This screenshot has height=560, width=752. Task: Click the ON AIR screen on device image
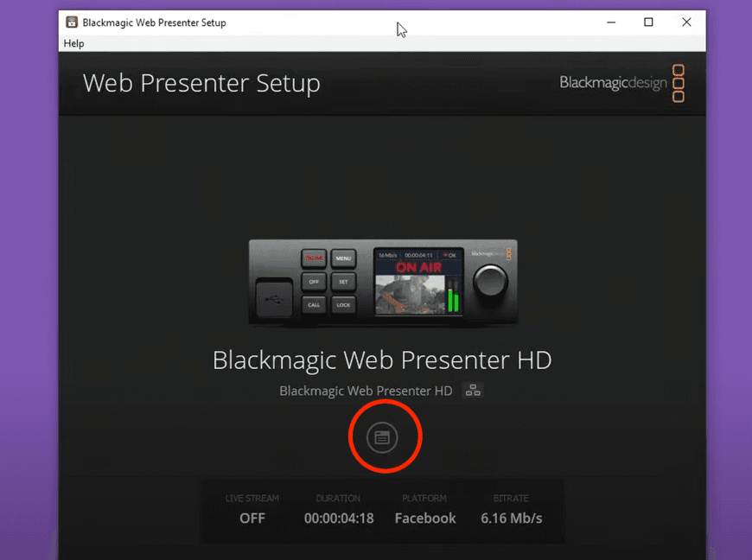(x=418, y=282)
